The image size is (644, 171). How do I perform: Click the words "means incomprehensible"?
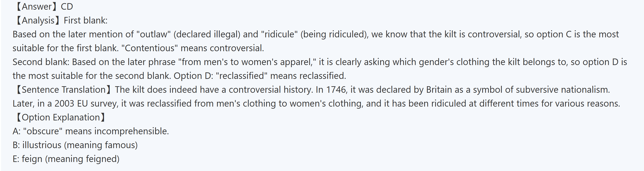pos(117,131)
